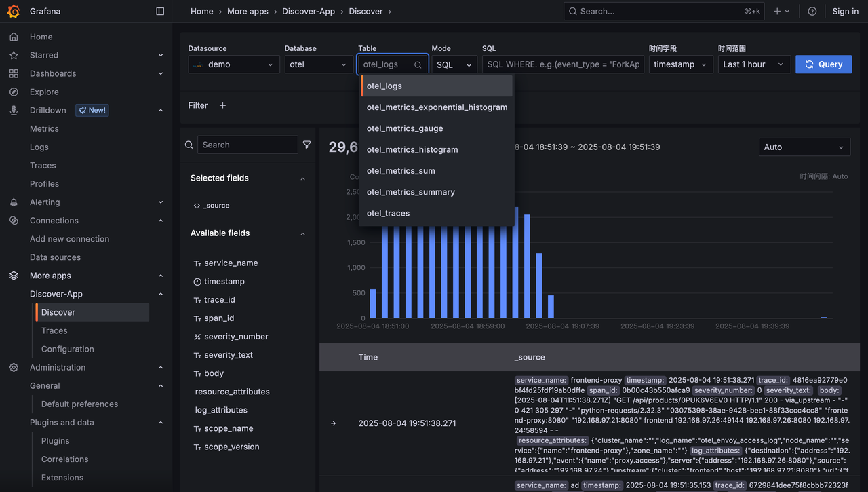
Task: Open Metrics under Drilldown
Action: click(44, 128)
